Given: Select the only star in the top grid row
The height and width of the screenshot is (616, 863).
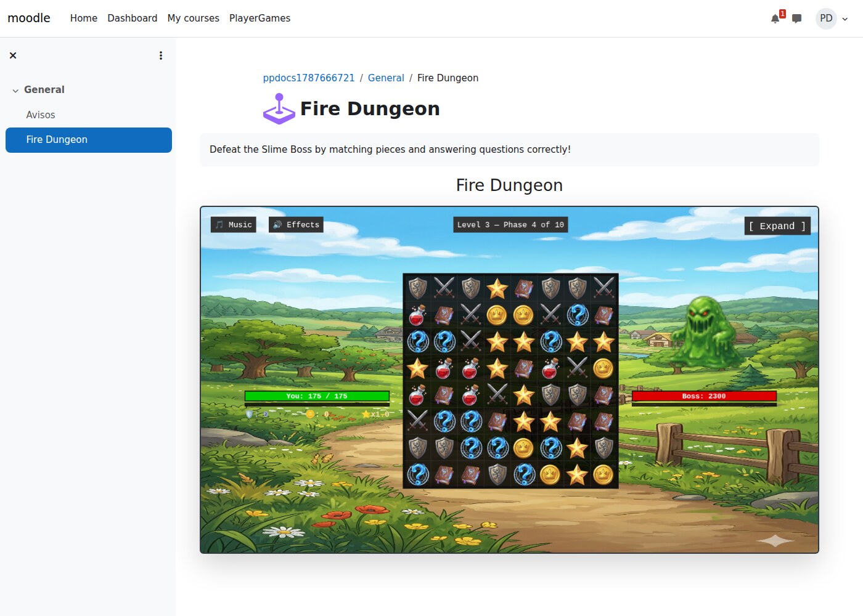Looking at the screenshot, I should click(497, 288).
